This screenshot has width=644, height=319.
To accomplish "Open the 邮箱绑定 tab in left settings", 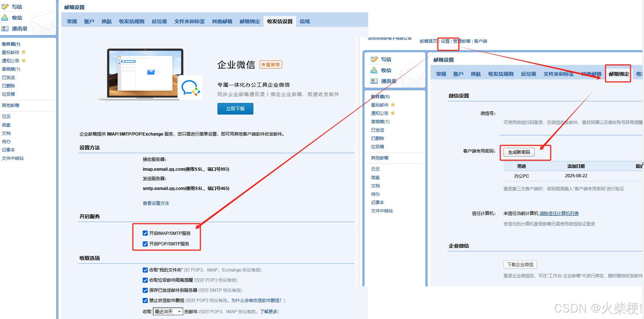I will coord(250,21).
